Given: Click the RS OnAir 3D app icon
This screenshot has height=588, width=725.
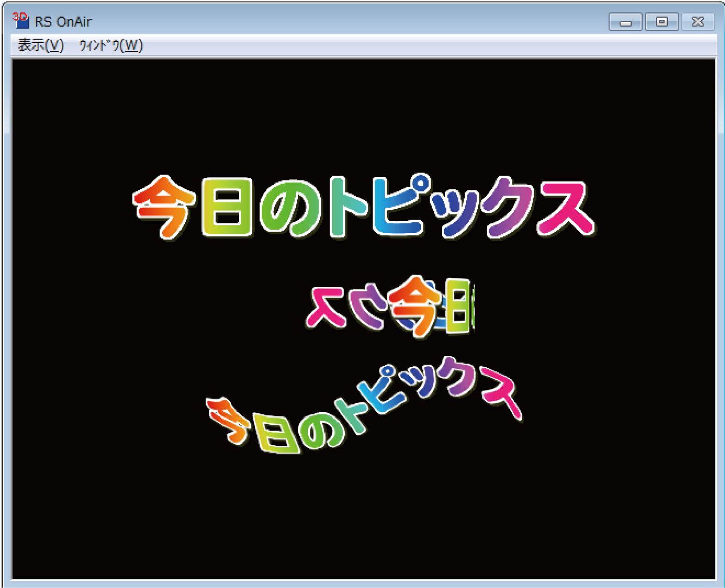Looking at the screenshot, I should tap(20, 21).
